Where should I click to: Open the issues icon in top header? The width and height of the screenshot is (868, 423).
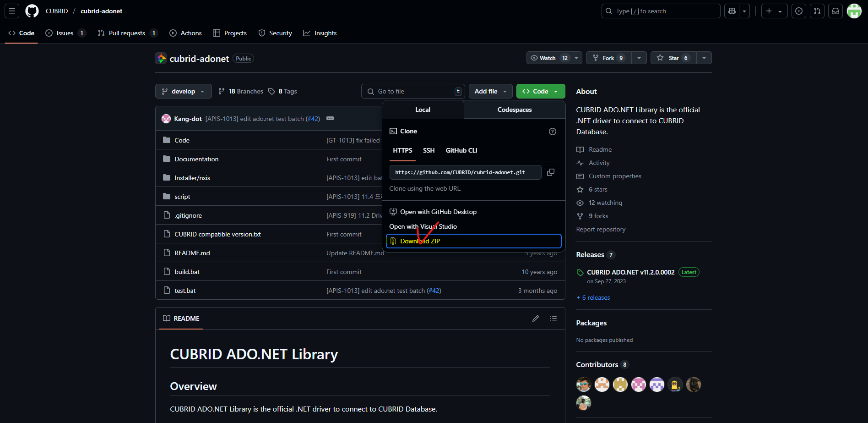point(799,11)
